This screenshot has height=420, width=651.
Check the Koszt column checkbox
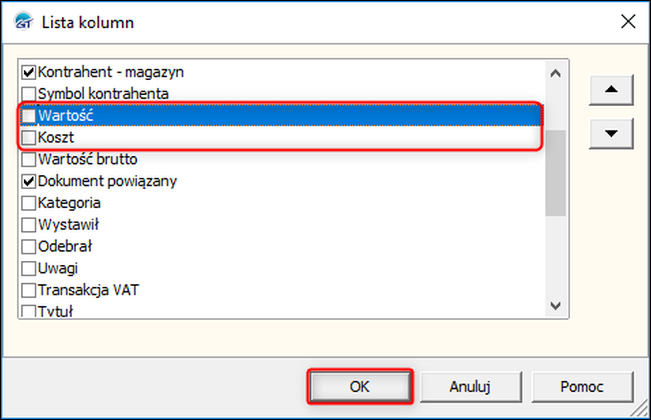[29, 138]
